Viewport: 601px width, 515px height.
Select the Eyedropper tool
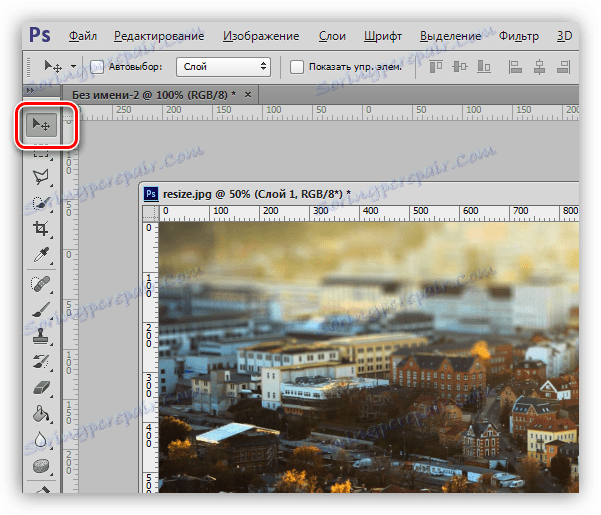[x=41, y=255]
